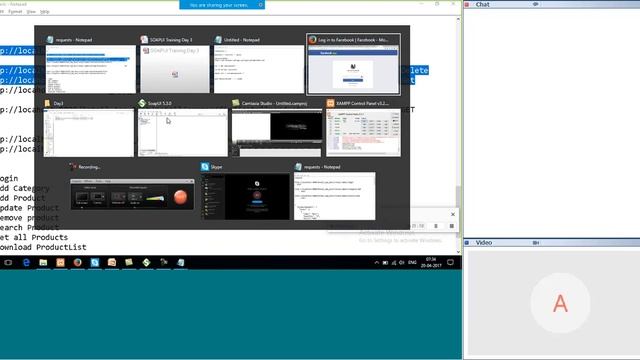The width and height of the screenshot is (640, 360).
Task: Click the Camtasia icon in switcher title
Action: click(x=236, y=103)
